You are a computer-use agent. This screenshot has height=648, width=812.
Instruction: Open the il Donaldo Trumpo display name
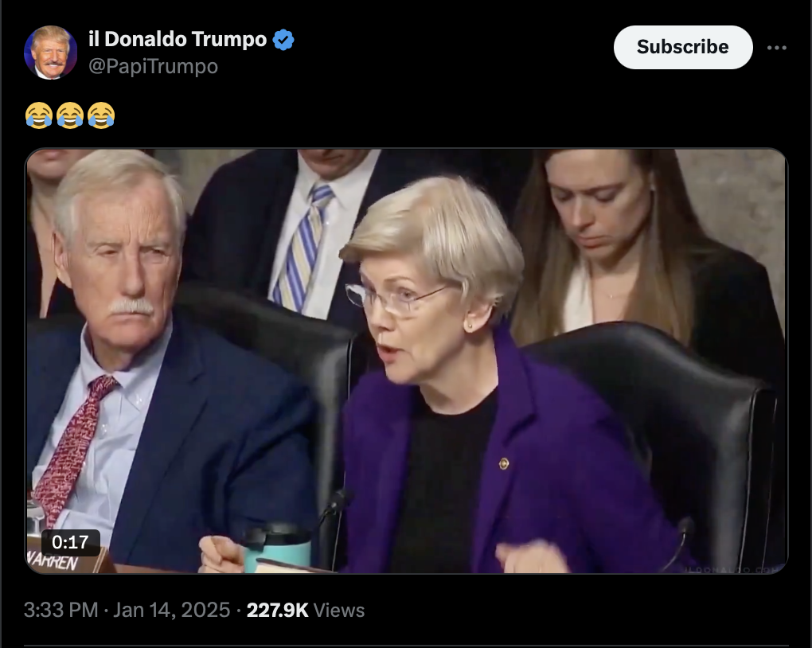[178, 39]
